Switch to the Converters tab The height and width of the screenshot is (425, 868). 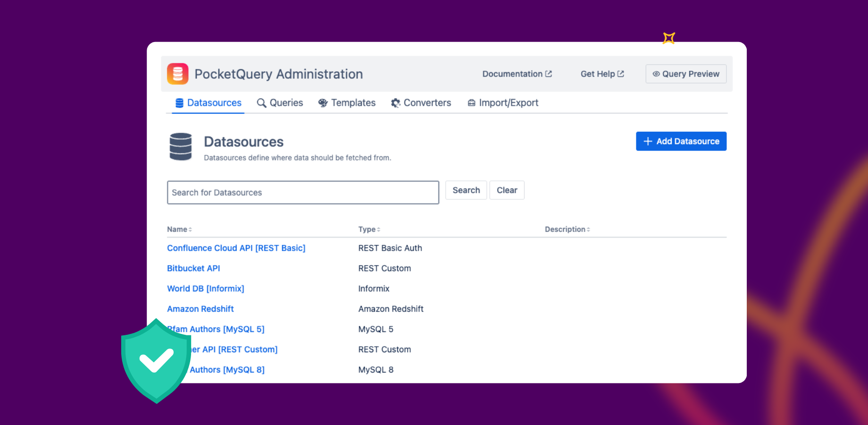[421, 102]
